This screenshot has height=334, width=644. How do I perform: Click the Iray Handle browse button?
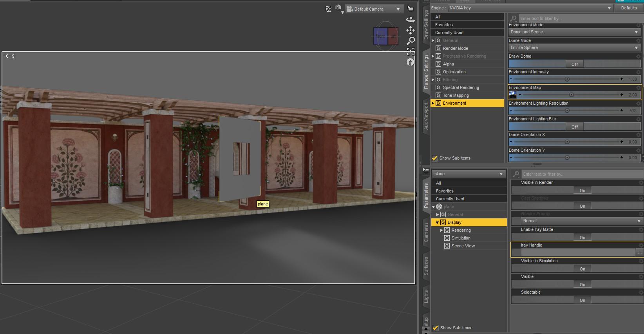pyautogui.click(x=640, y=253)
